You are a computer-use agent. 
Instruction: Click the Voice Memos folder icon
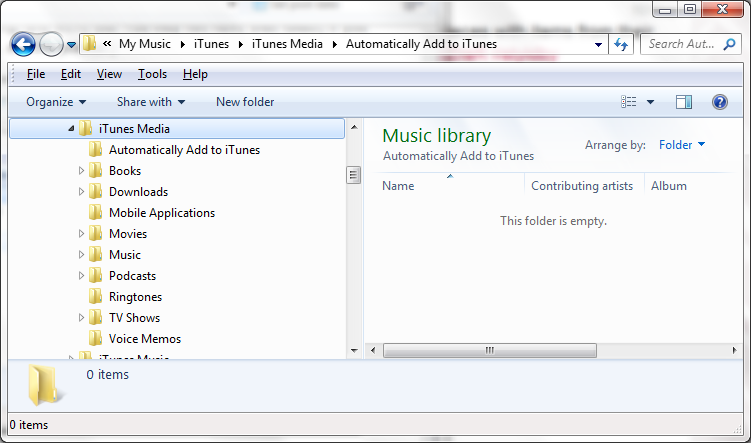click(95, 338)
